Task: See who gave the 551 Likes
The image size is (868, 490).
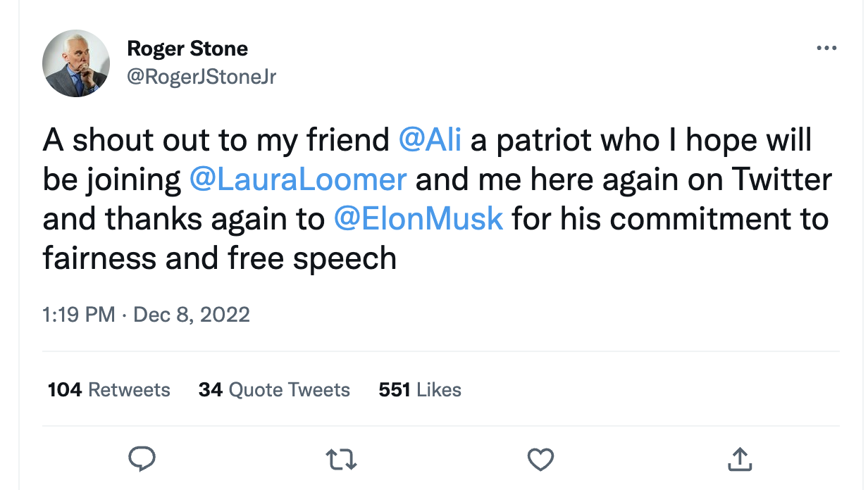Action: click(x=420, y=390)
